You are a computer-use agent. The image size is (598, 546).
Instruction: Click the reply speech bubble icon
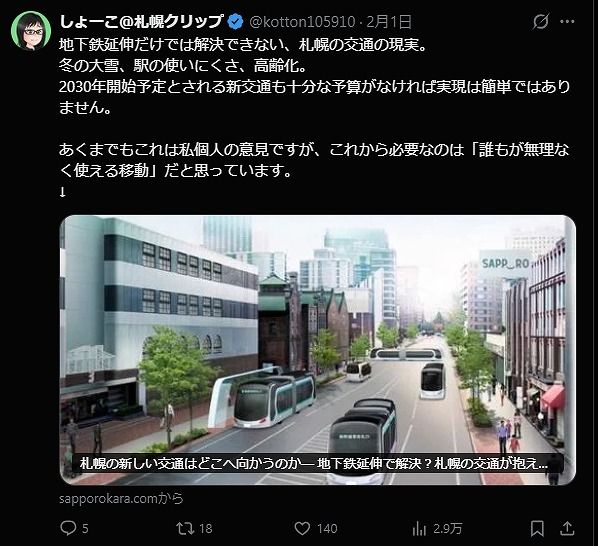point(68,528)
